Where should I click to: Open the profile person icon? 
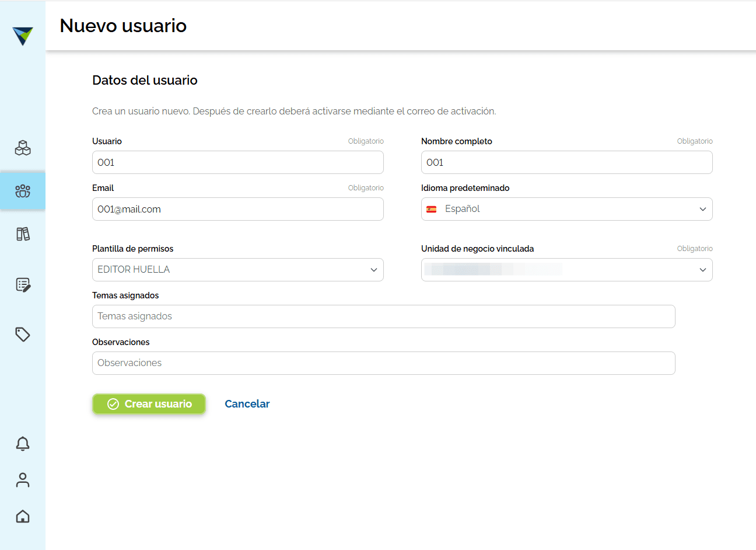pos(23,480)
